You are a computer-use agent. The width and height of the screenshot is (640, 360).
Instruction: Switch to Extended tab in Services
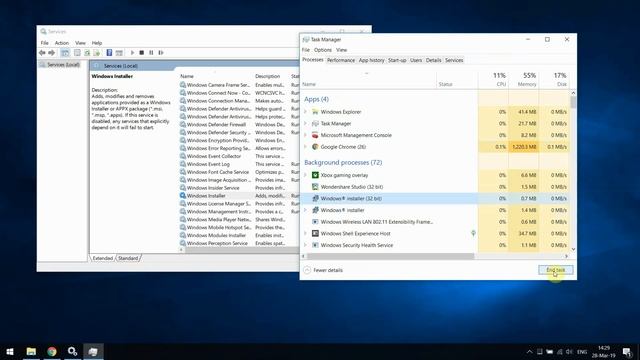point(102,258)
